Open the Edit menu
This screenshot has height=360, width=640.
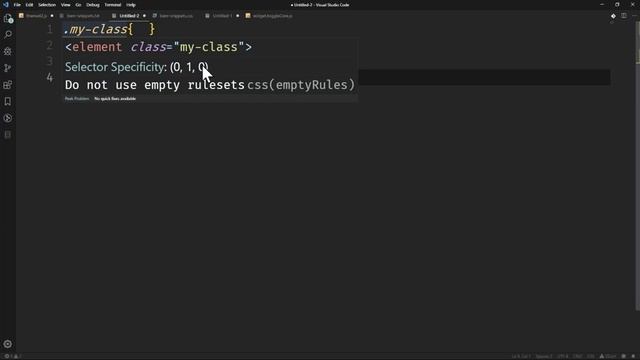click(x=29, y=5)
